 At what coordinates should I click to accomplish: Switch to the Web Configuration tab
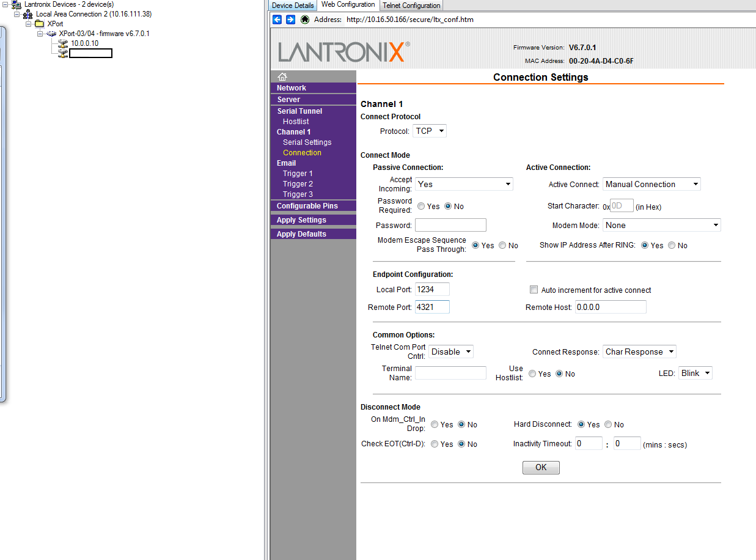coord(348,5)
